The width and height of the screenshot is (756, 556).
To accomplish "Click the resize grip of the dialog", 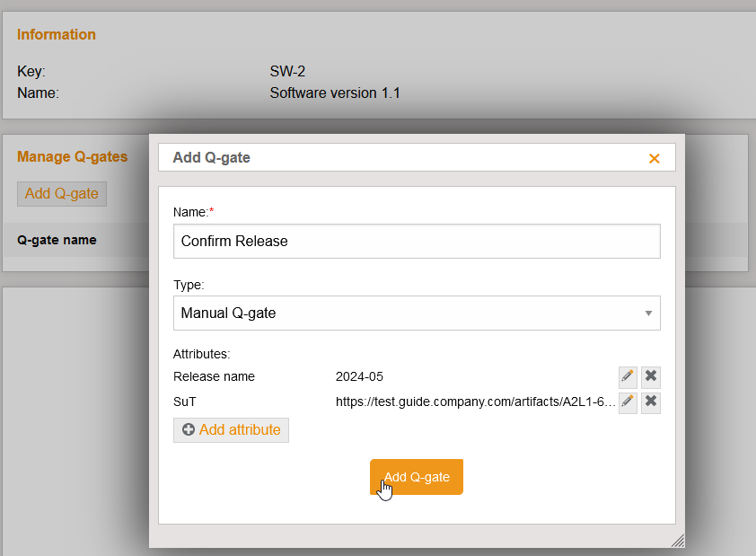I will click(679, 541).
